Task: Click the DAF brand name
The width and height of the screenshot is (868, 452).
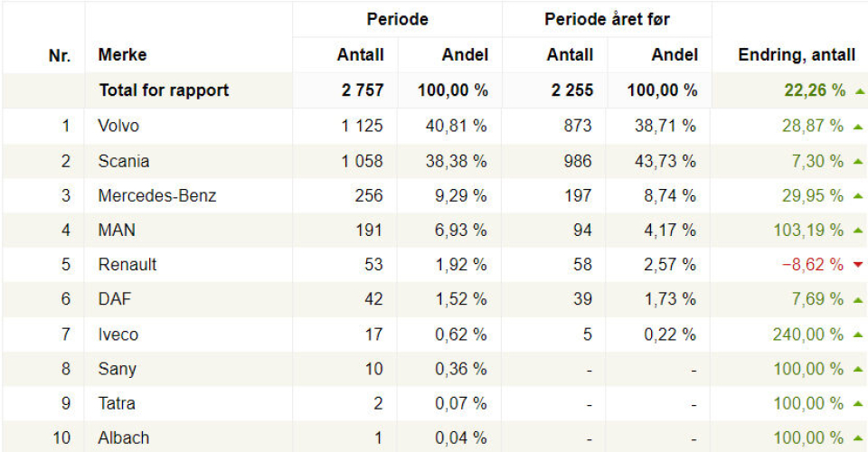Action: point(115,300)
